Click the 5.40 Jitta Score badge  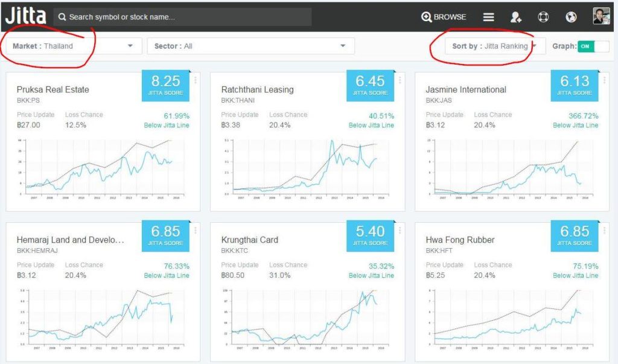point(370,236)
